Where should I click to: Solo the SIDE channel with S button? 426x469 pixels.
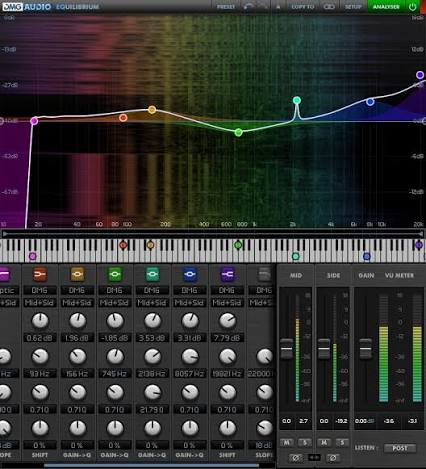point(342,442)
